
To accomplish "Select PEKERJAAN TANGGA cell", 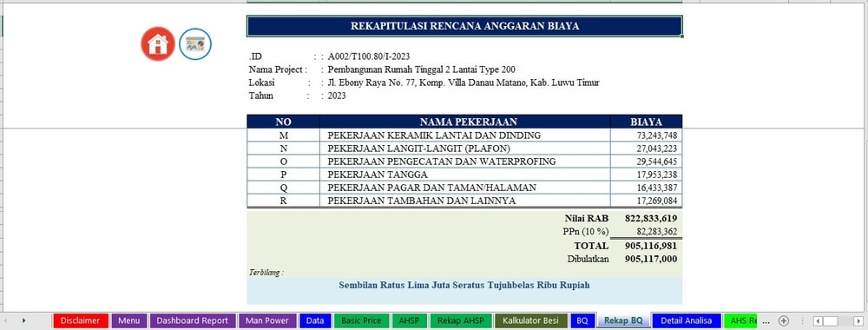I will click(465, 175).
